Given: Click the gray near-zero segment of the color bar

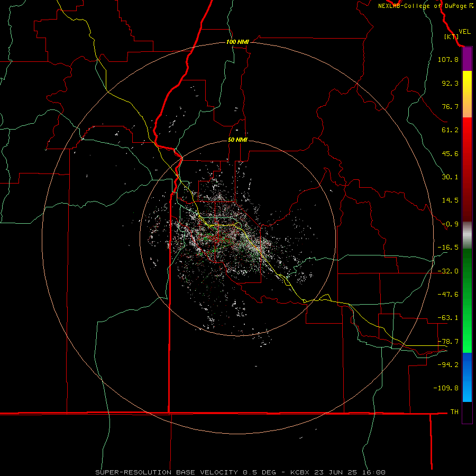Looking at the screenshot, I should click(467, 235).
